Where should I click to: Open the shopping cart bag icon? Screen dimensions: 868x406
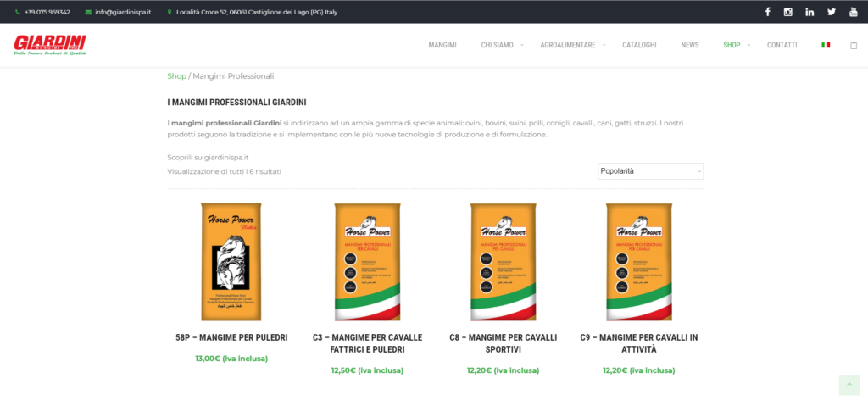(x=854, y=46)
